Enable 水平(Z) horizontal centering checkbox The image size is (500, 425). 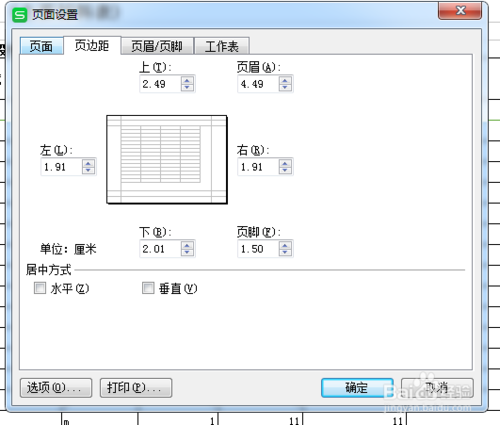tap(40, 288)
